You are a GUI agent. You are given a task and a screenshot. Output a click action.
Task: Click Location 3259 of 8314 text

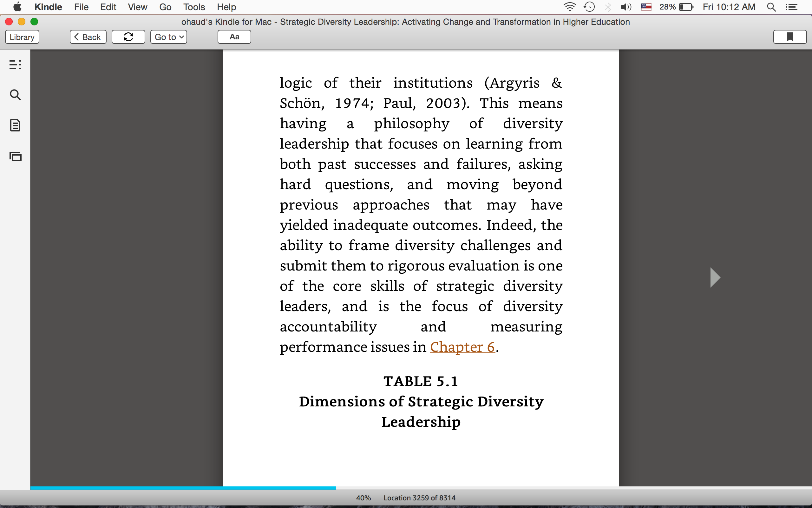coord(419,498)
